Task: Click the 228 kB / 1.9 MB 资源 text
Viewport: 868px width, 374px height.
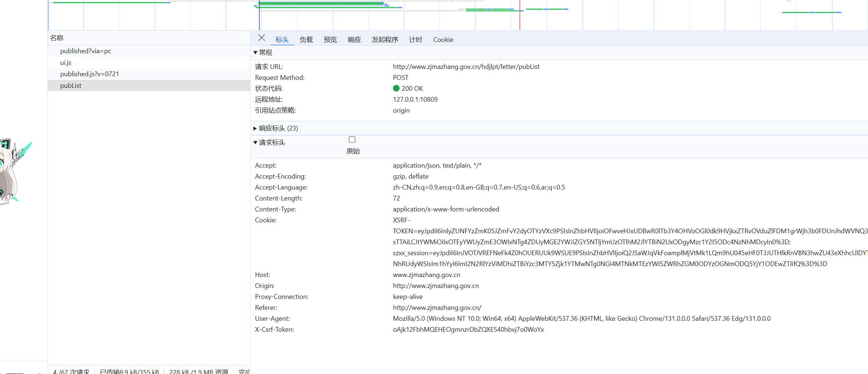Action: 198,371
